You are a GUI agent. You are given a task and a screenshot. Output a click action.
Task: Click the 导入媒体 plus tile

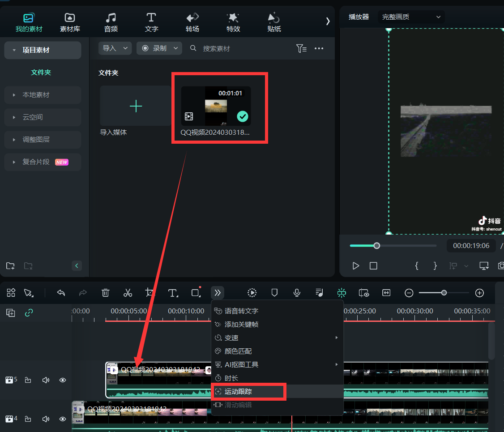click(x=135, y=106)
